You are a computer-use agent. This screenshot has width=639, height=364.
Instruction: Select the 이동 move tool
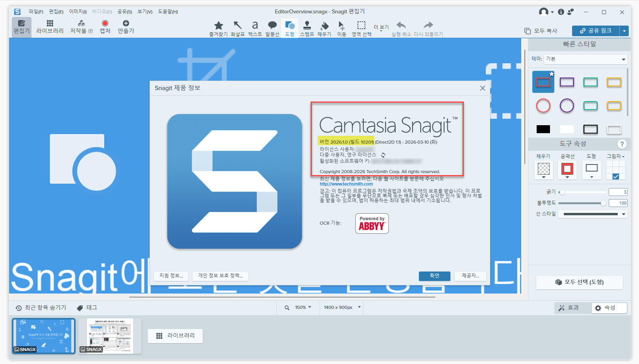[x=341, y=28]
